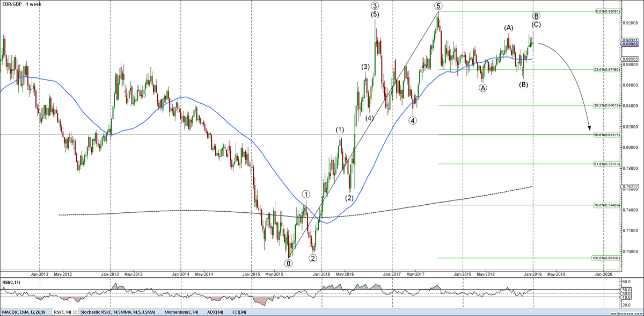This screenshot has width=644, height=316.
Task: Select the (3) wave label
Action: click(x=365, y=67)
